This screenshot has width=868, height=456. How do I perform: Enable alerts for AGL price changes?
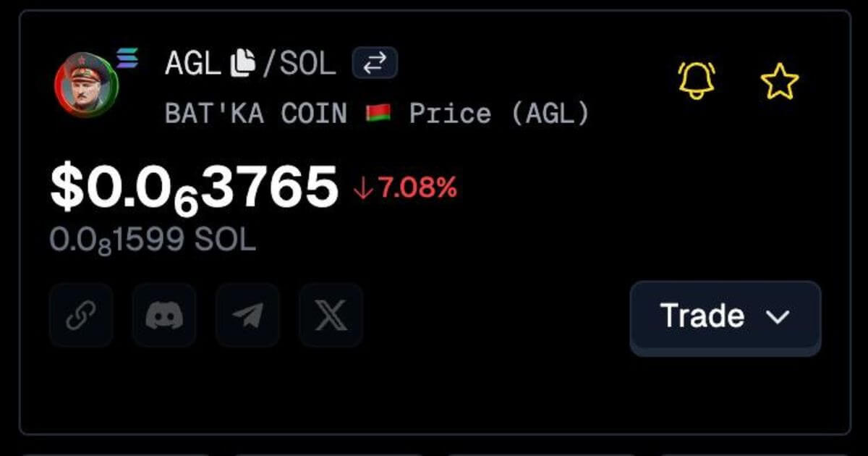pyautogui.click(x=697, y=80)
